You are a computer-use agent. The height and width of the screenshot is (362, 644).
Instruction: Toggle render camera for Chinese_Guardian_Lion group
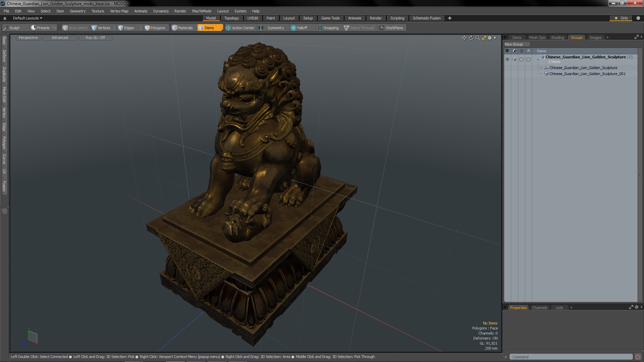515,59
